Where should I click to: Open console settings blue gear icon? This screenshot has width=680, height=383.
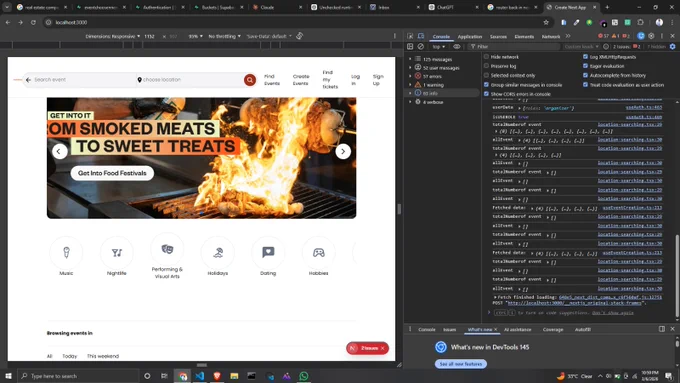(673, 46)
